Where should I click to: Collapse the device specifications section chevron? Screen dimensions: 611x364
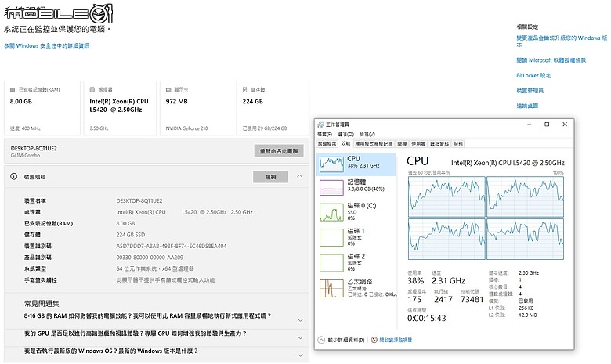point(299,176)
